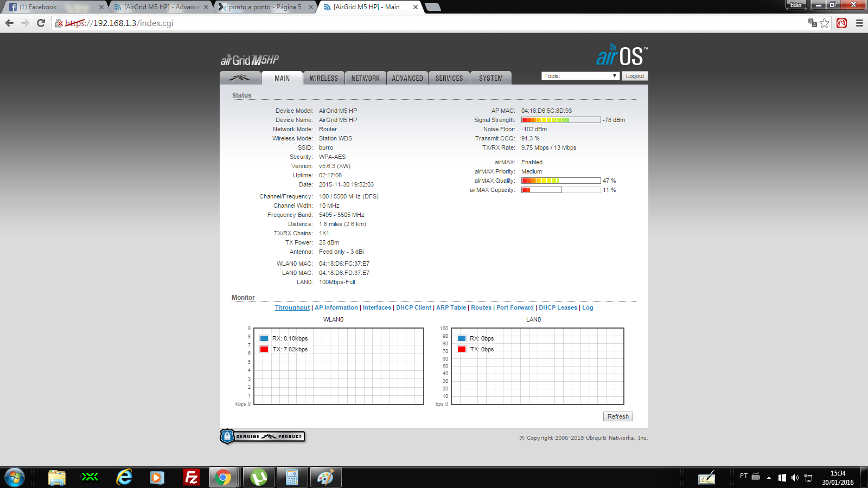This screenshot has width=868, height=488.
Task: Open the on-screen keyboard tray icon
Action: (x=756, y=477)
